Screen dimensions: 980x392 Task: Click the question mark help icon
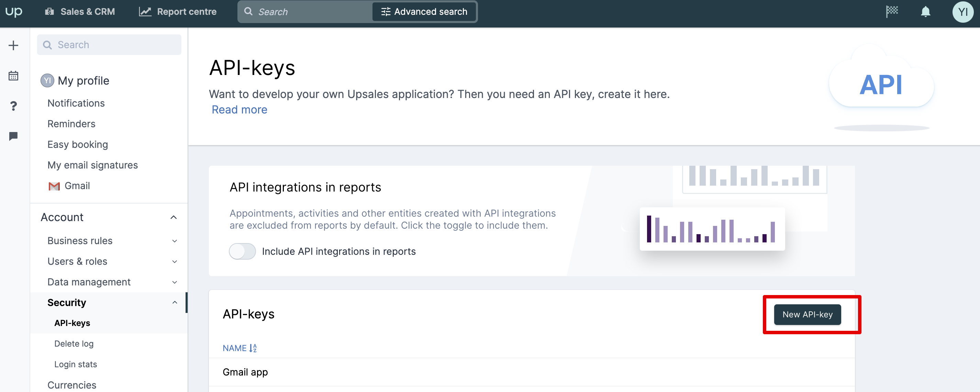click(13, 106)
